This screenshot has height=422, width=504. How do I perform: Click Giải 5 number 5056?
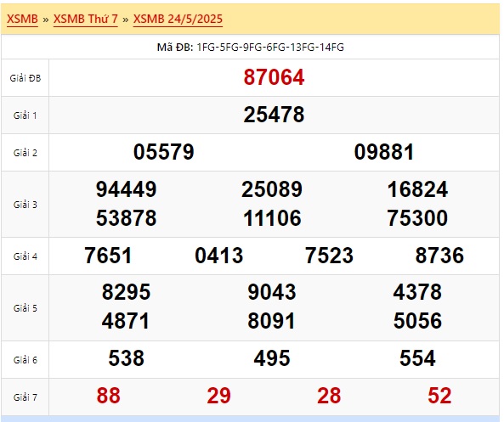point(417,321)
